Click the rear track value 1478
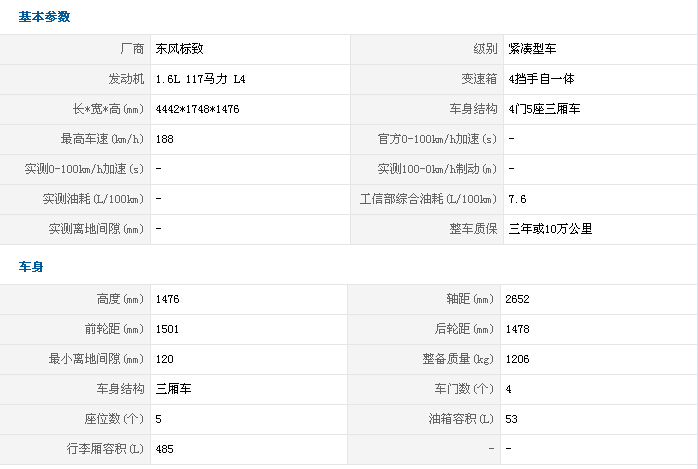 pos(517,329)
